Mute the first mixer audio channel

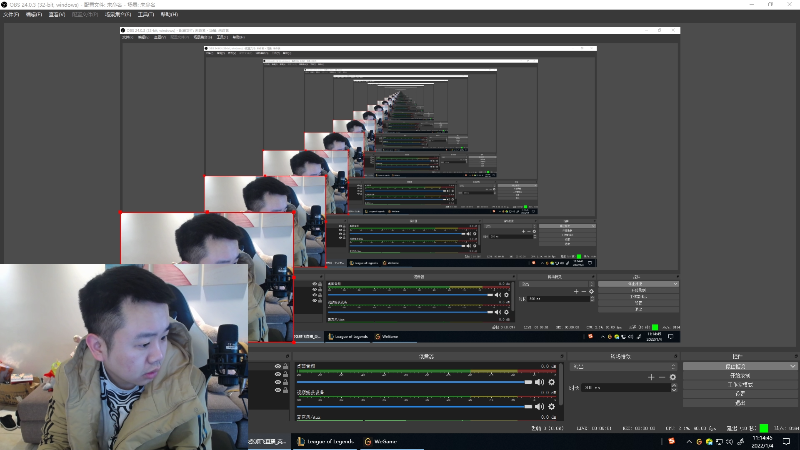(539, 382)
